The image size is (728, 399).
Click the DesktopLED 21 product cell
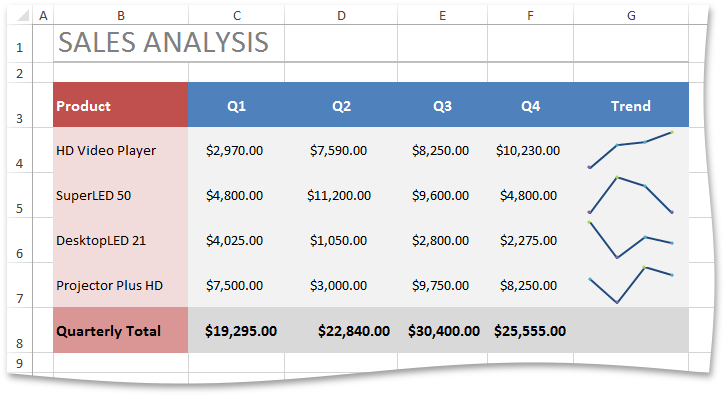(121, 240)
